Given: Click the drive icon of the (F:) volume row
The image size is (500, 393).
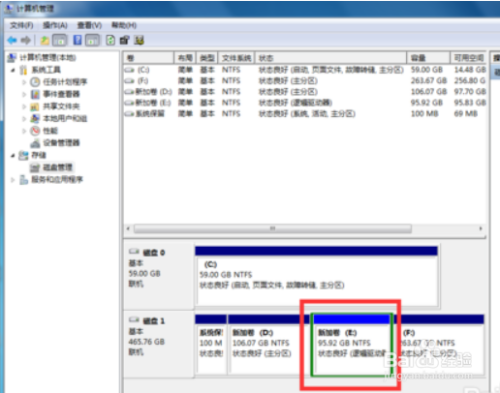Looking at the screenshot, I should (x=129, y=81).
